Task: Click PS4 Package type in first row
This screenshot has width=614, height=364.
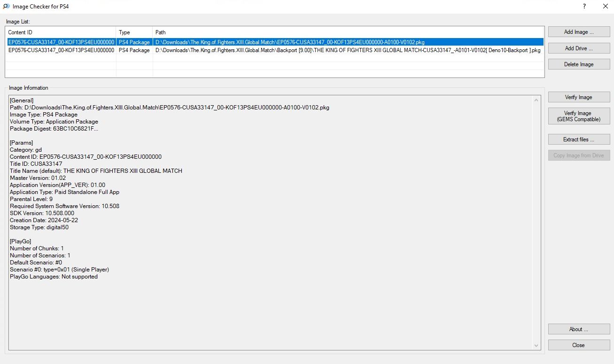Action: tap(134, 42)
